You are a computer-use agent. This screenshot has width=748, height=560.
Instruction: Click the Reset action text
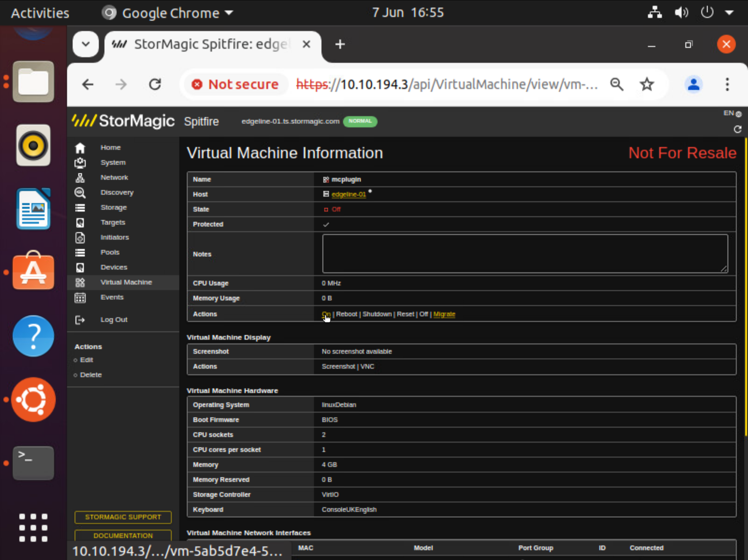pyautogui.click(x=405, y=314)
